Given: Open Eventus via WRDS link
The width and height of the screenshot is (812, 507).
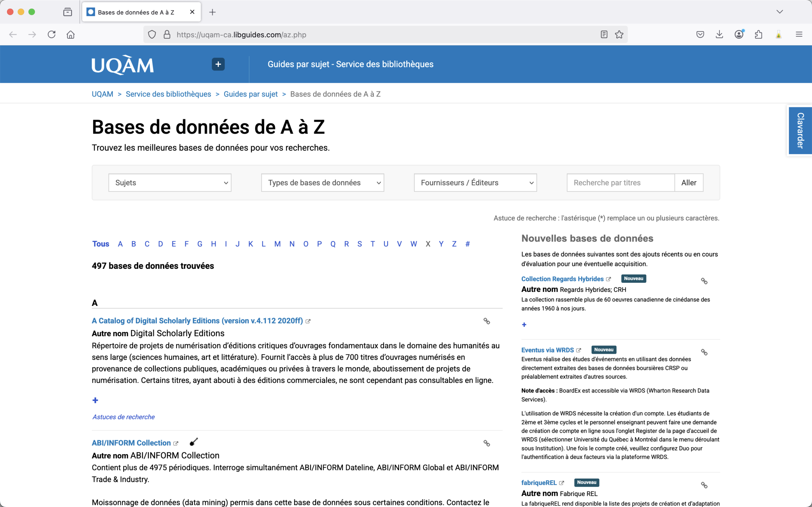Looking at the screenshot, I should (x=547, y=350).
